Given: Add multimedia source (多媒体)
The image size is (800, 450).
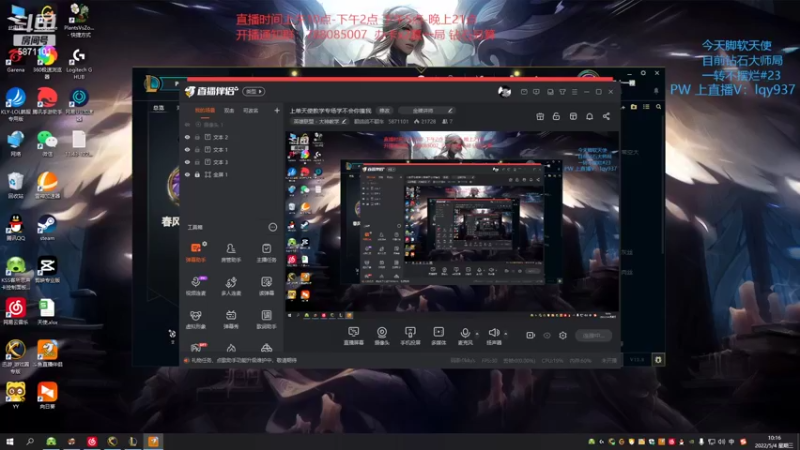Looking at the screenshot, I should coord(438,336).
